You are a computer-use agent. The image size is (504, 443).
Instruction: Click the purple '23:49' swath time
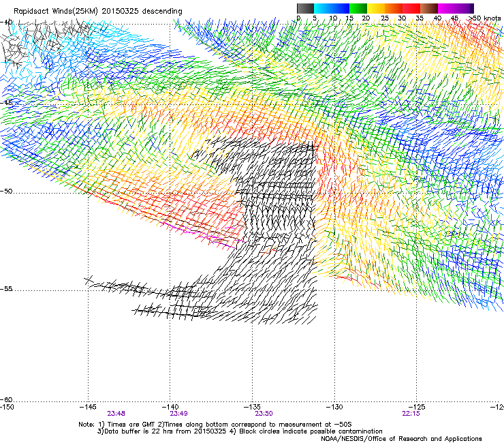click(x=178, y=414)
